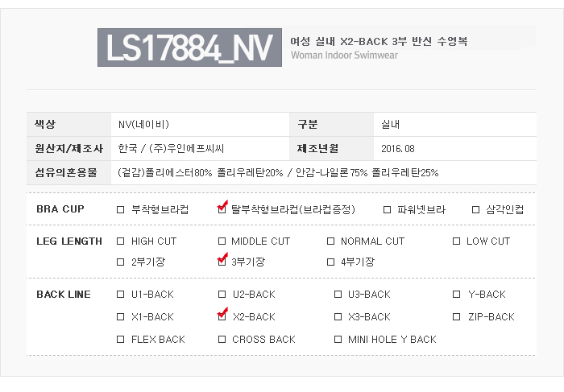Enable the HIGH CUT checkbox
Image resolution: width=564 pixels, height=392 pixels.
[121, 241]
